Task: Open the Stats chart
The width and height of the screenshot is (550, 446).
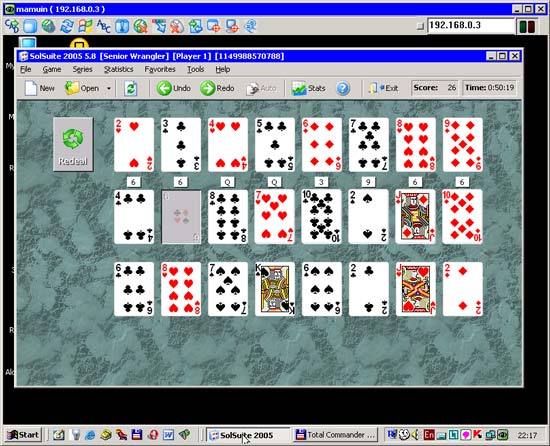Action: click(309, 88)
